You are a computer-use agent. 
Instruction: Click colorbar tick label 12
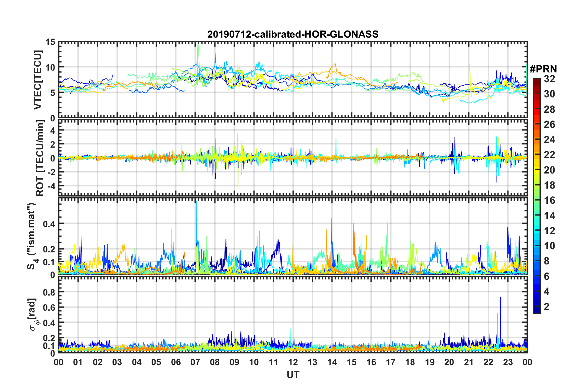coord(549,231)
